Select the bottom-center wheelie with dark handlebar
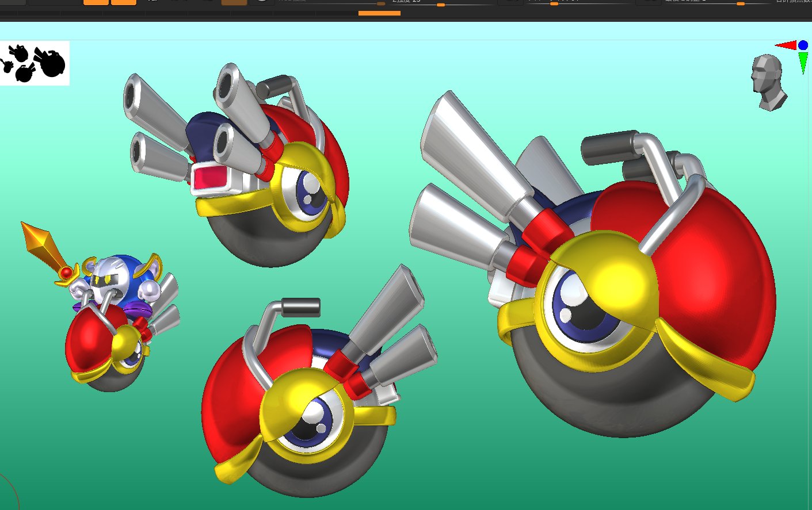The width and height of the screenshot is (812, 510). click(x=318, y=382)
